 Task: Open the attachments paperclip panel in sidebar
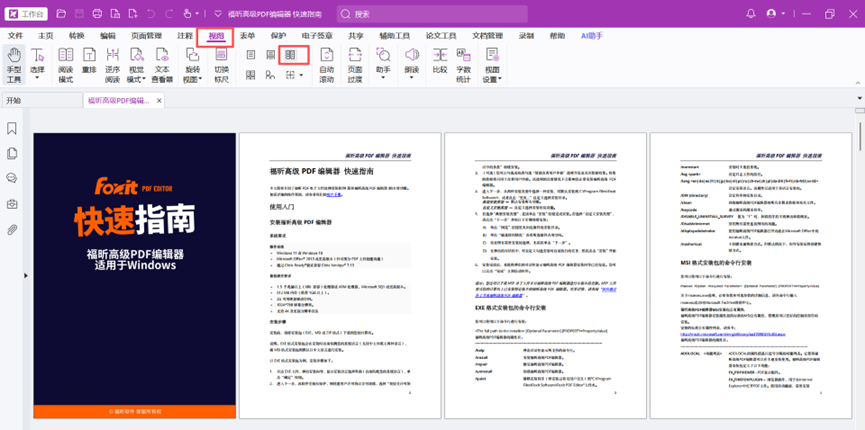[x=12, y=229]
